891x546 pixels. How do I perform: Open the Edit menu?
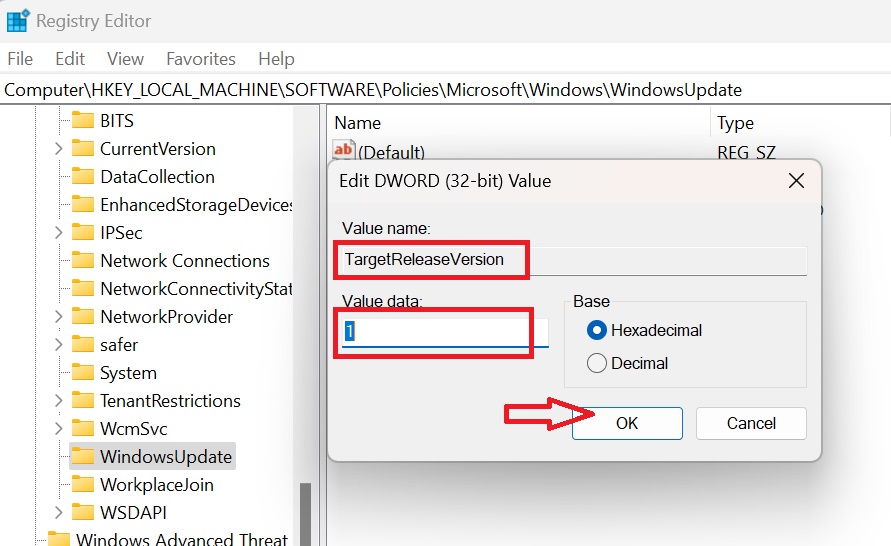coord(70,59)
